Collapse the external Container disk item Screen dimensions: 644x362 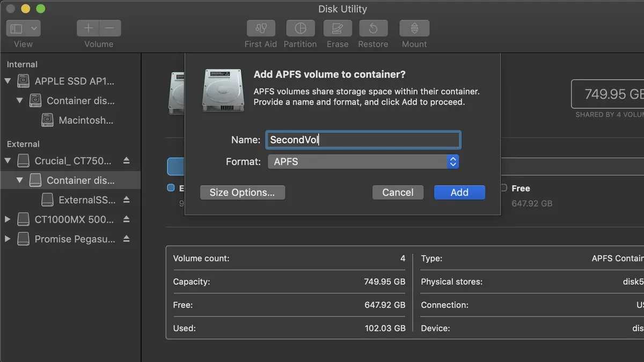(20, 180)
